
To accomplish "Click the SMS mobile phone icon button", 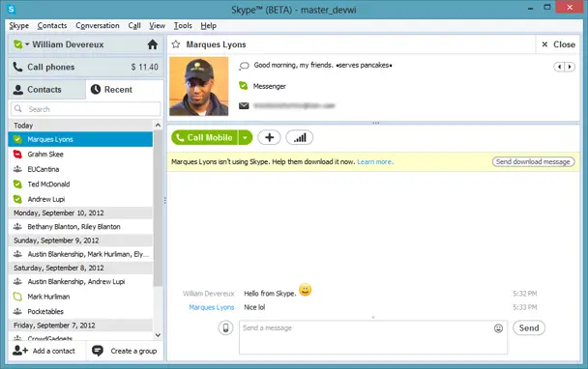I will tap(225, 328).
